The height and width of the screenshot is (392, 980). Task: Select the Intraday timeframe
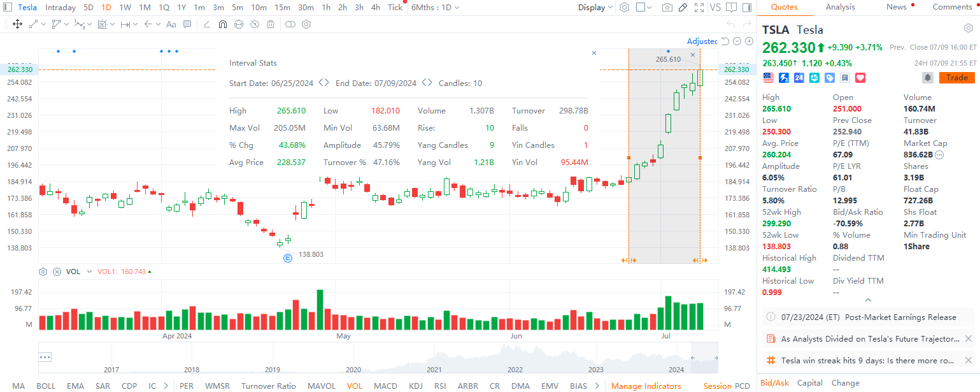pyautogui.click(x=60, y=8)
